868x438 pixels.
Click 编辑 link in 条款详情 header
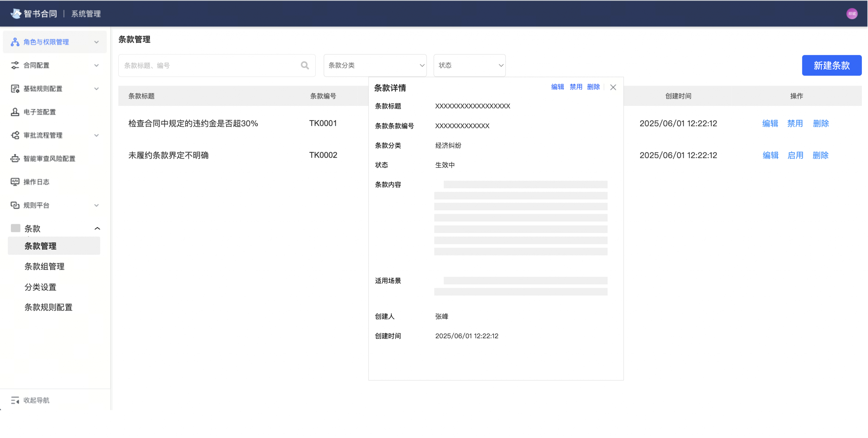point(557,87)
